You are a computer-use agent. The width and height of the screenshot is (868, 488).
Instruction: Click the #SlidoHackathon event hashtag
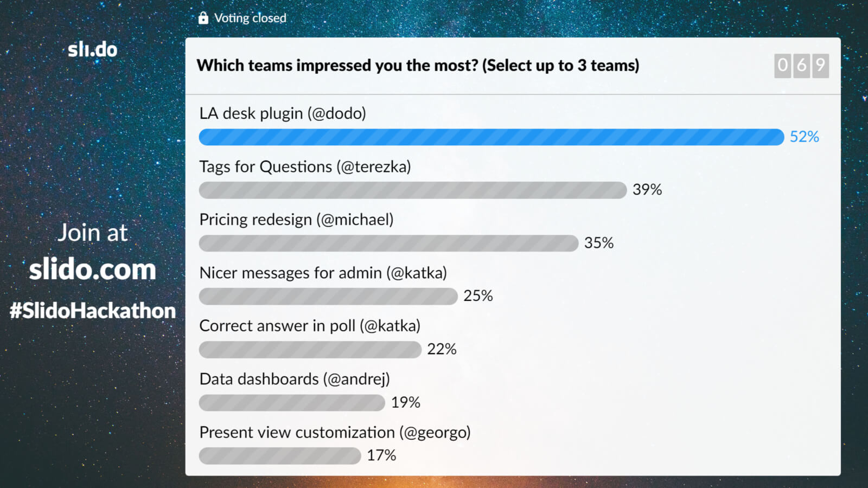pos(92,311)
